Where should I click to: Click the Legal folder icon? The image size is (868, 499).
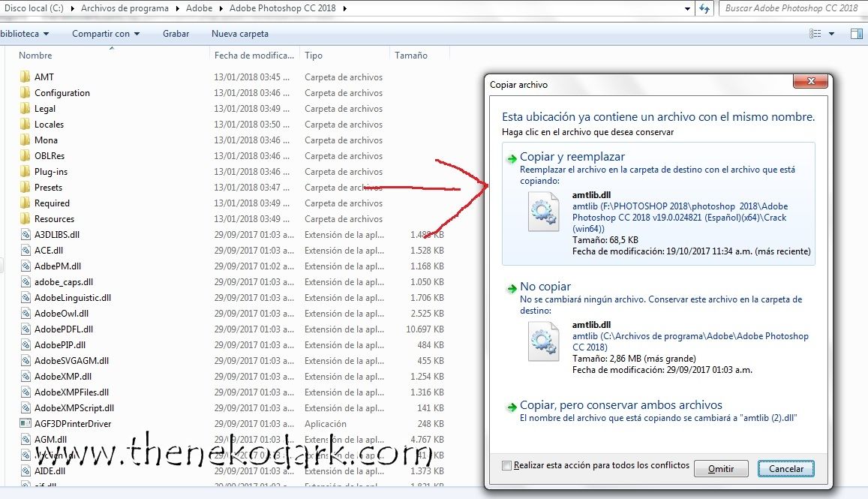[x=25, y=108]
